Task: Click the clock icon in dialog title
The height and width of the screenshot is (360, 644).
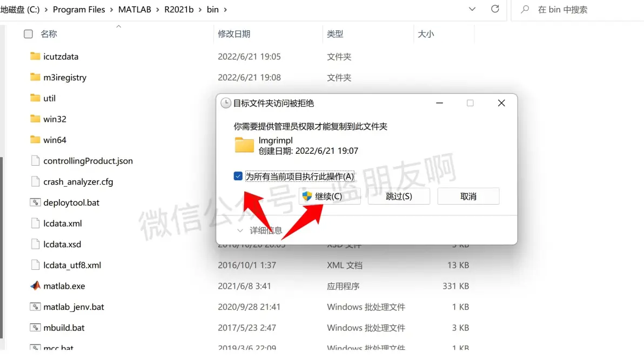Action: point(225,103)
